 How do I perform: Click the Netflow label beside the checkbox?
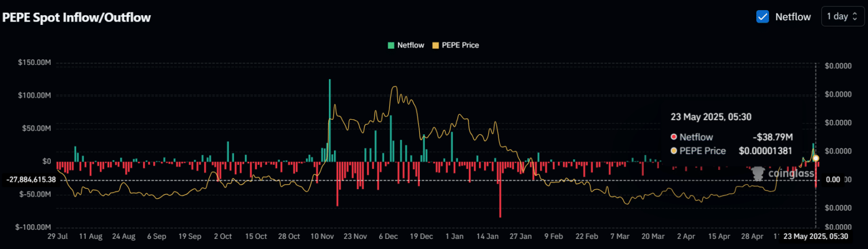793,17
